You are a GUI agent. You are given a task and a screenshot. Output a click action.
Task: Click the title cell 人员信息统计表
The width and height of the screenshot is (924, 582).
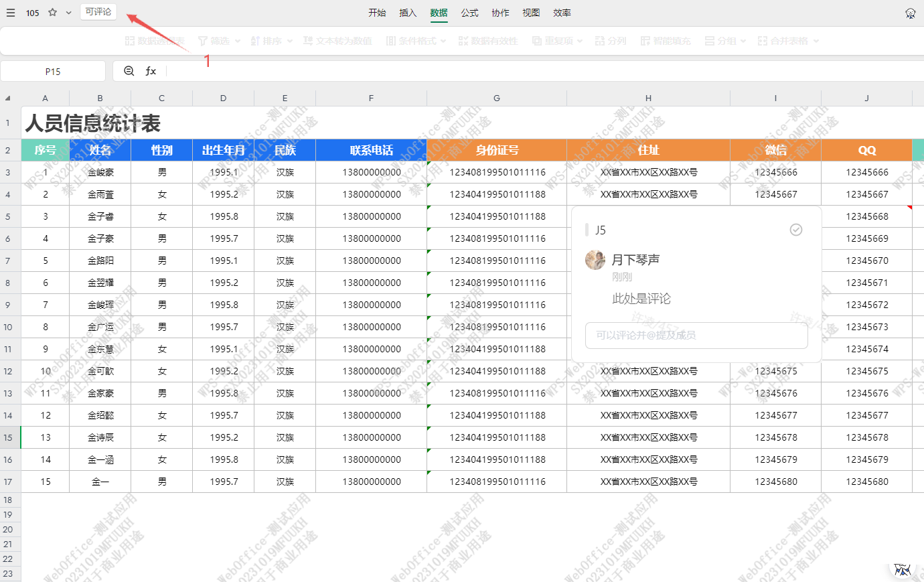click(x=93, y=123)
